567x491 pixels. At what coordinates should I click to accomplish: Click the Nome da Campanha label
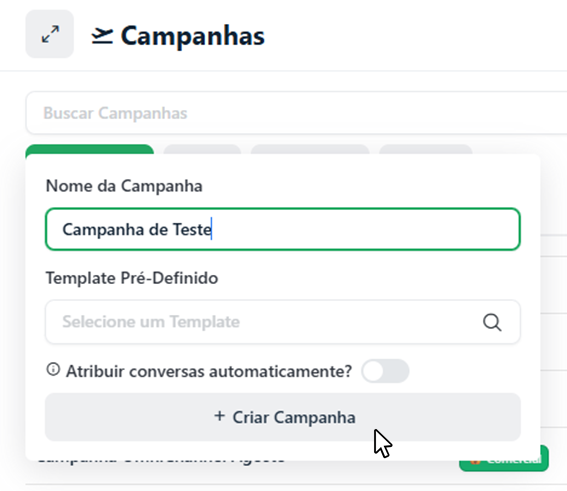pos(124,186)
